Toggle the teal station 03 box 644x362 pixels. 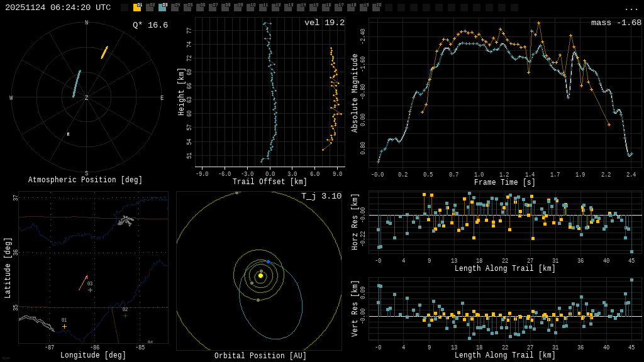pos(162,8)
